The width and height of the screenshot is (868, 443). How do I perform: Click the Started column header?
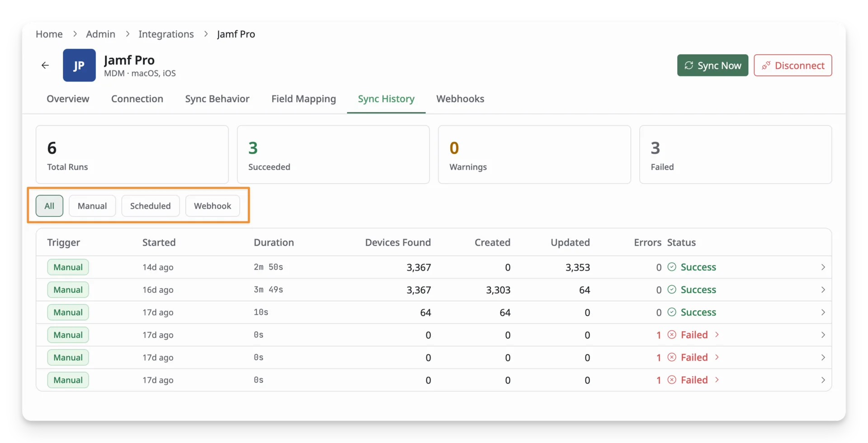(159, 242)
